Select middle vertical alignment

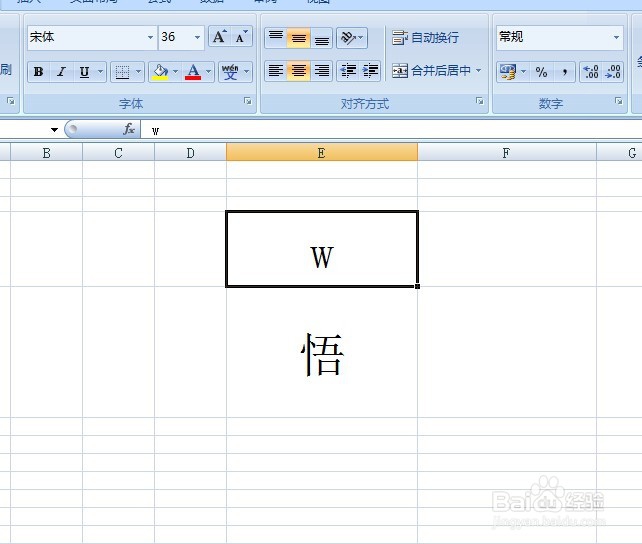(x=298, y=38)
